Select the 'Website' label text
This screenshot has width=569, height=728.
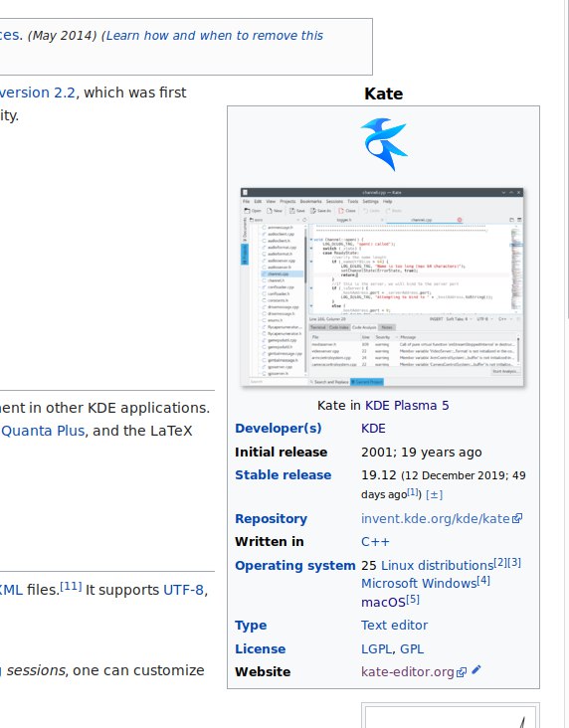tap(263, 672)
